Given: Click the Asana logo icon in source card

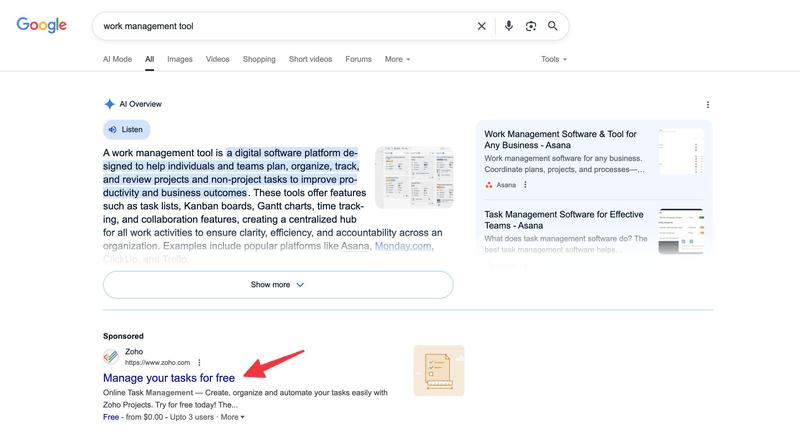Looking at the screenshot, I should tap(489, 185).
